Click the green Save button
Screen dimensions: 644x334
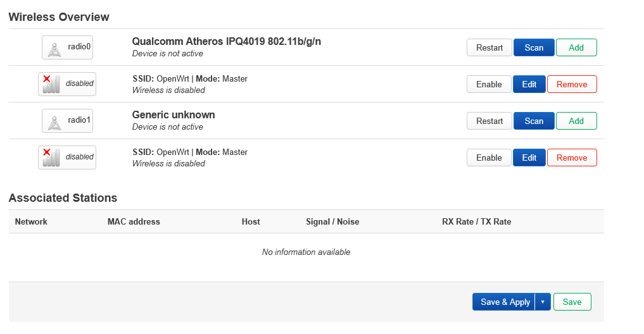click(571, 302)
